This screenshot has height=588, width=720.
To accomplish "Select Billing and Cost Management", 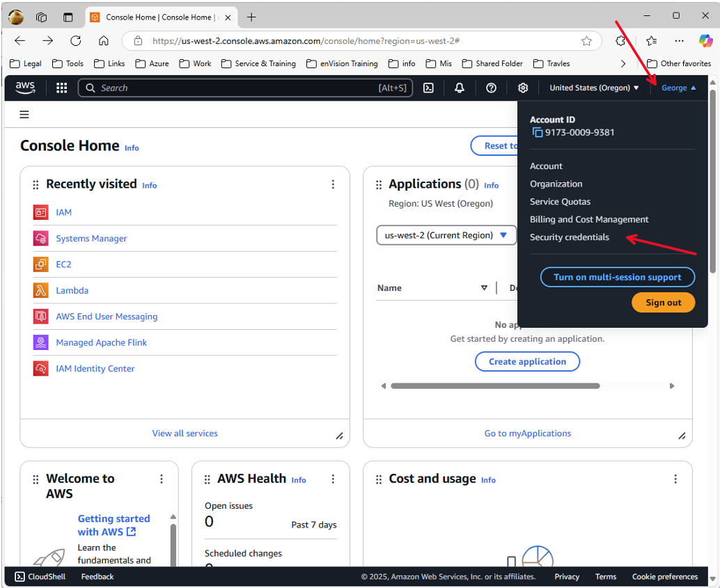I will pos(589,219).
